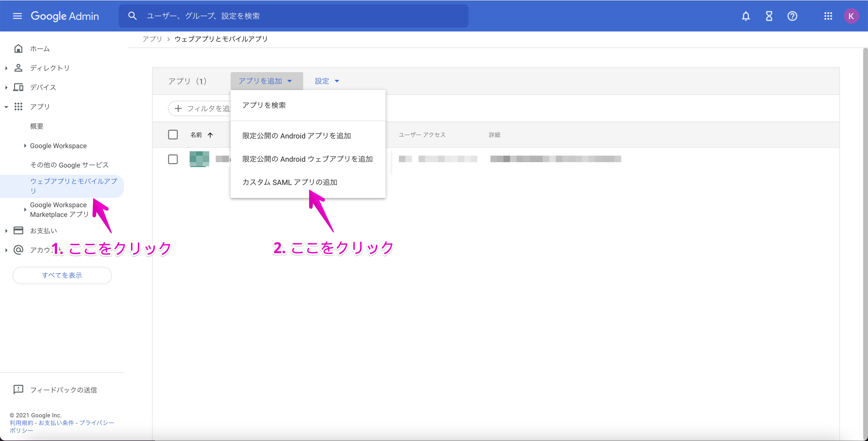Expand the ディレクトリ section arrow

pos(6,68)
